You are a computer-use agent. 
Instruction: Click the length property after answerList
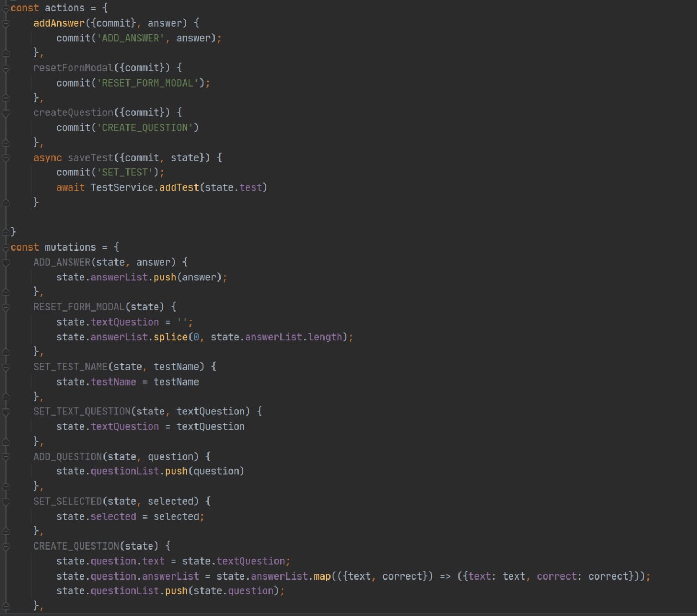coord(325,337)
